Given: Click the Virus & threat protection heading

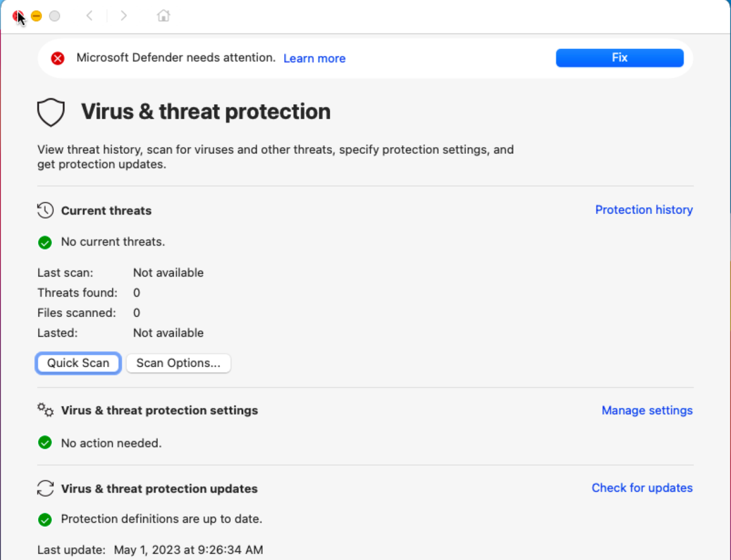Looking at the screenshot, I should click(206, 112).
